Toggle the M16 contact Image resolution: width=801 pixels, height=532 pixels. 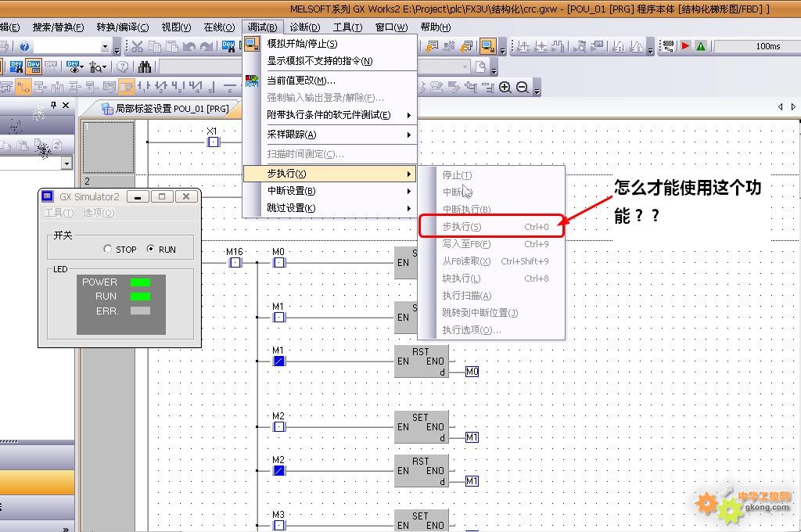click(x=235, y=263)
